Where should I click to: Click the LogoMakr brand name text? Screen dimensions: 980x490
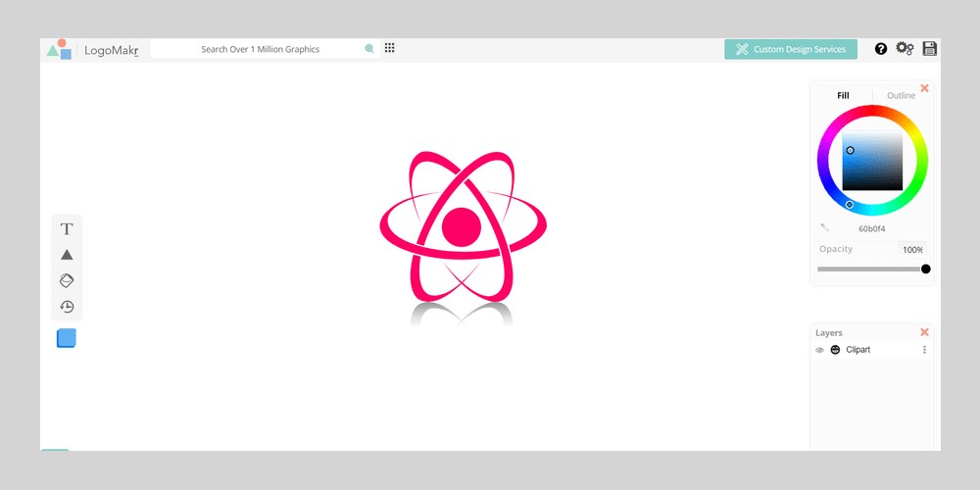[x=112, y=51]
